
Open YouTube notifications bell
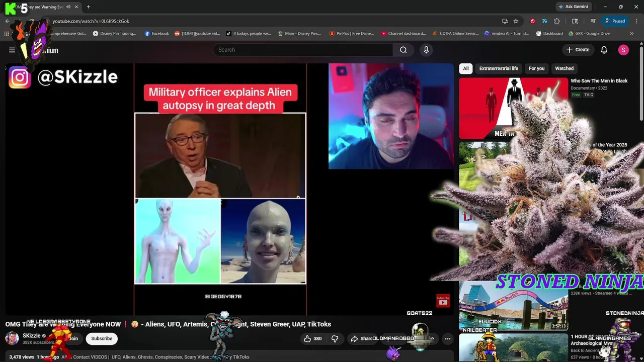click(x=604, y=50)
